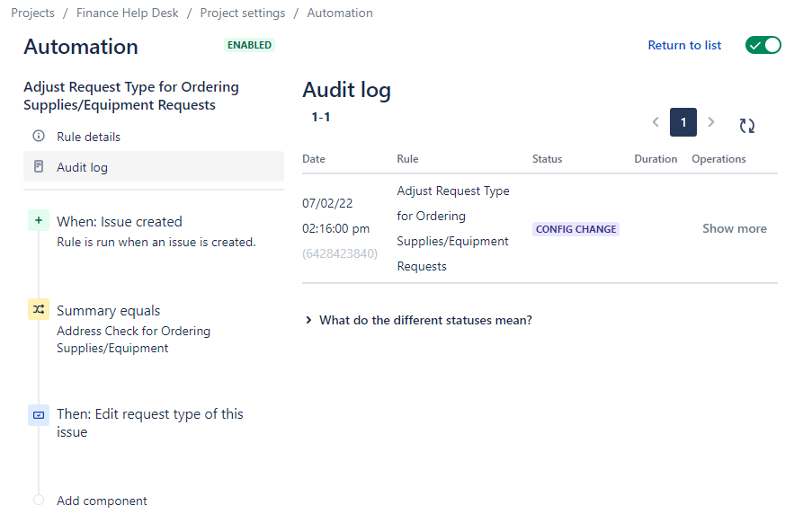Screen dimensions: 803x532
Task: Open Then: Edit request type action
Action: point(150,423)
